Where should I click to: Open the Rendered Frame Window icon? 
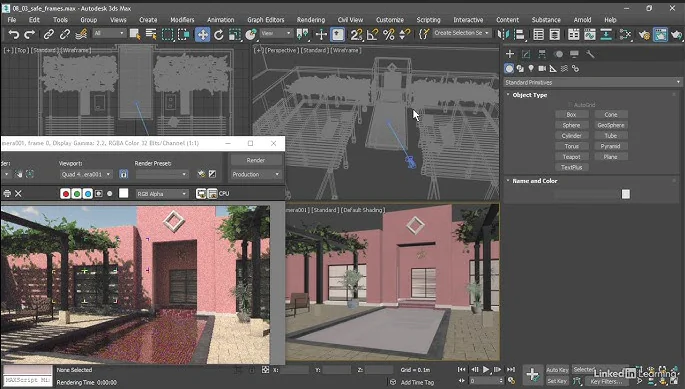[x=661, y=34]
